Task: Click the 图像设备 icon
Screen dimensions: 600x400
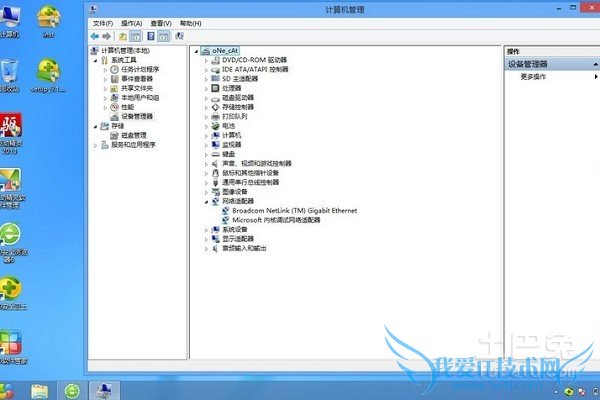Action: click(215, 192)
